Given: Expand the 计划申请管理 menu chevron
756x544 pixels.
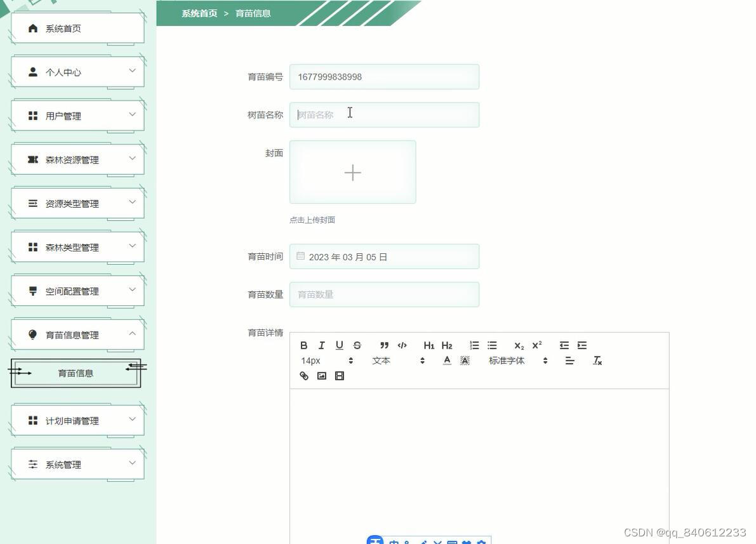Looking at the screenshot, I should 132,420.
